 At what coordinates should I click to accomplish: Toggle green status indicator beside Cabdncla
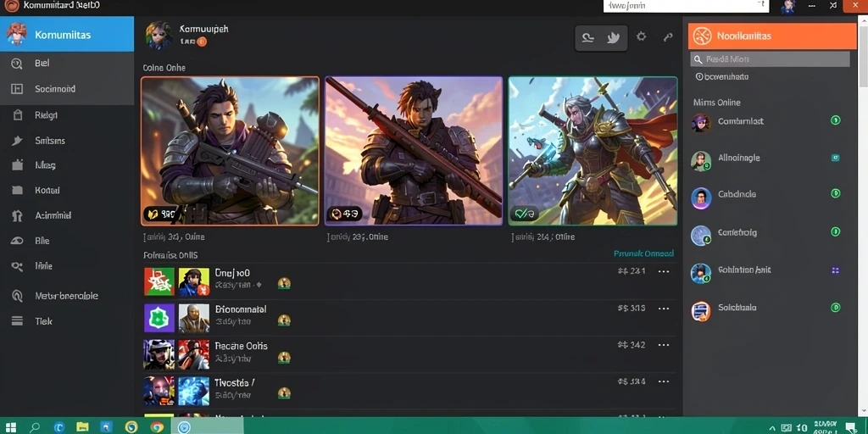tap(836, 193)
